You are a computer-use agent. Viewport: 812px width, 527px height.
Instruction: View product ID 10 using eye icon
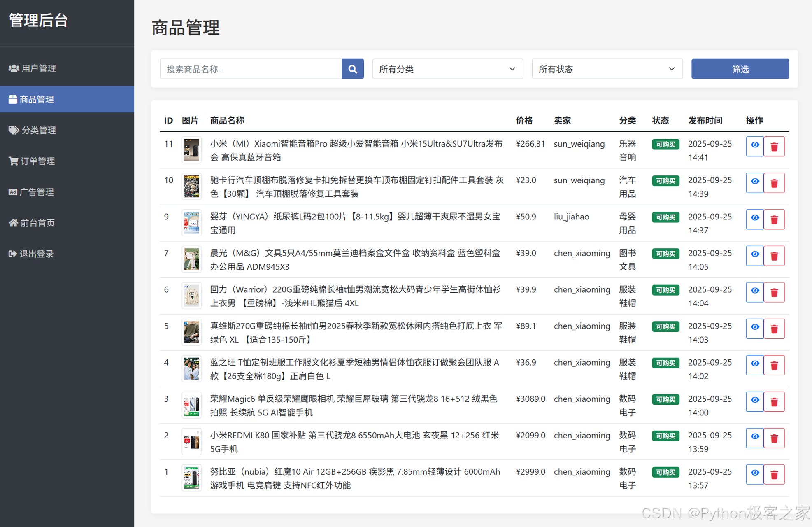(754, 183)
